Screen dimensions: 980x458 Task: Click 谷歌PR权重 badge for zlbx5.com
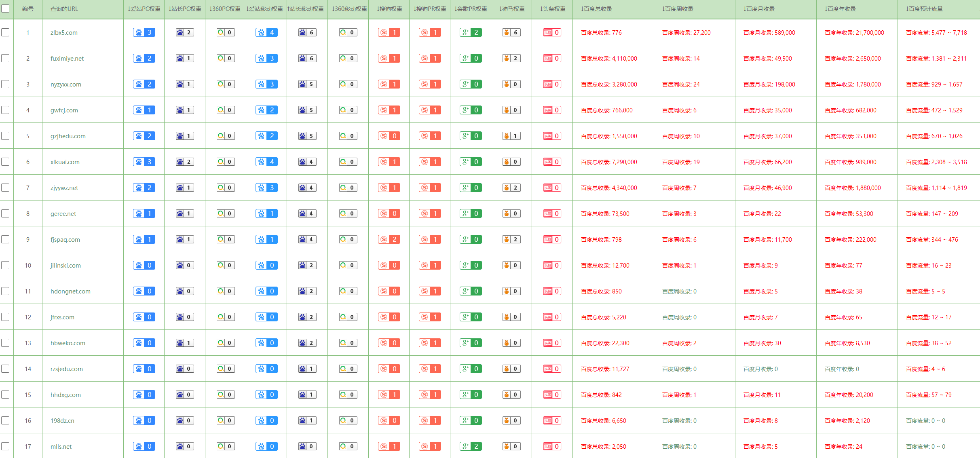click(x=471, y=32)
